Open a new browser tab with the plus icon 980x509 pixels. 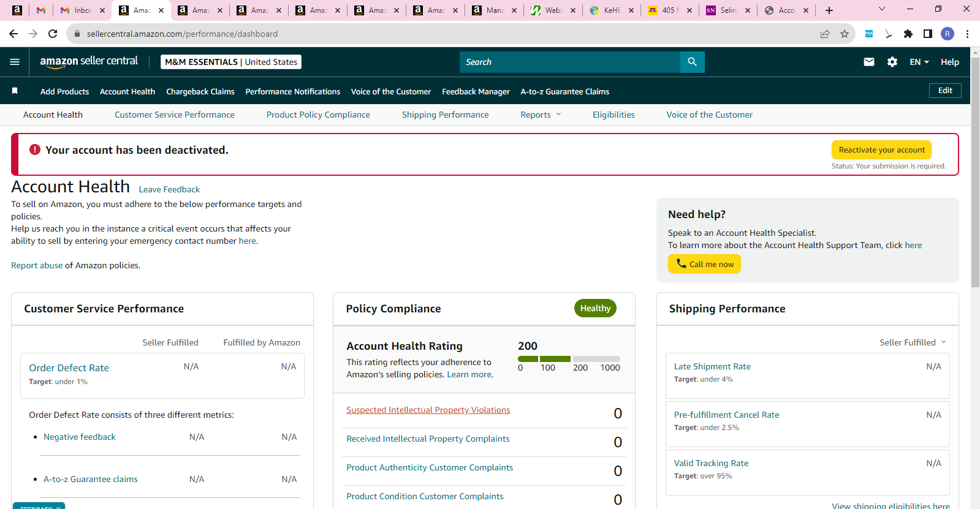pyautogui.click(x=829, y=10)
